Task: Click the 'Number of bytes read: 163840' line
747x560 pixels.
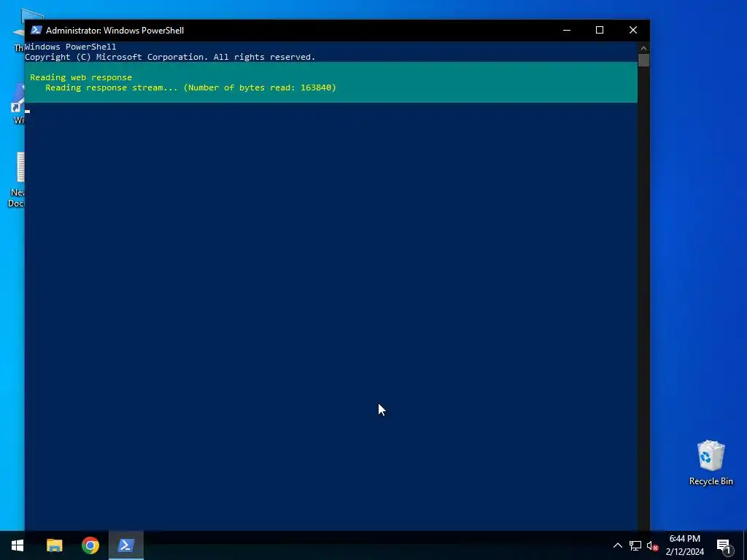Action: coord(190,87)
